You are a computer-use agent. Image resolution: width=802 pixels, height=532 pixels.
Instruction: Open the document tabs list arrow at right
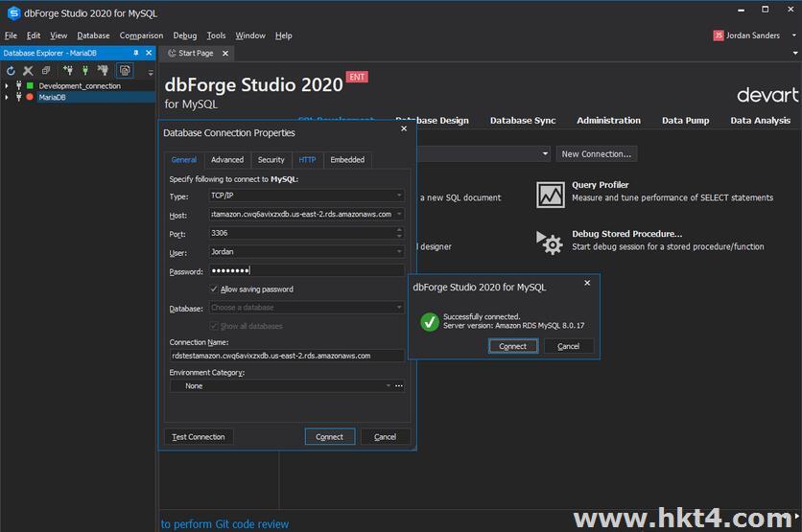tap(795, 53)
